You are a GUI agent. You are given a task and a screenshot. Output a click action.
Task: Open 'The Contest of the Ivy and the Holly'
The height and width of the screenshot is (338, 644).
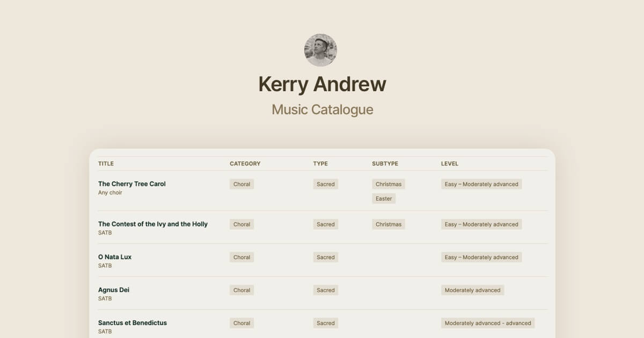(153, 224)
